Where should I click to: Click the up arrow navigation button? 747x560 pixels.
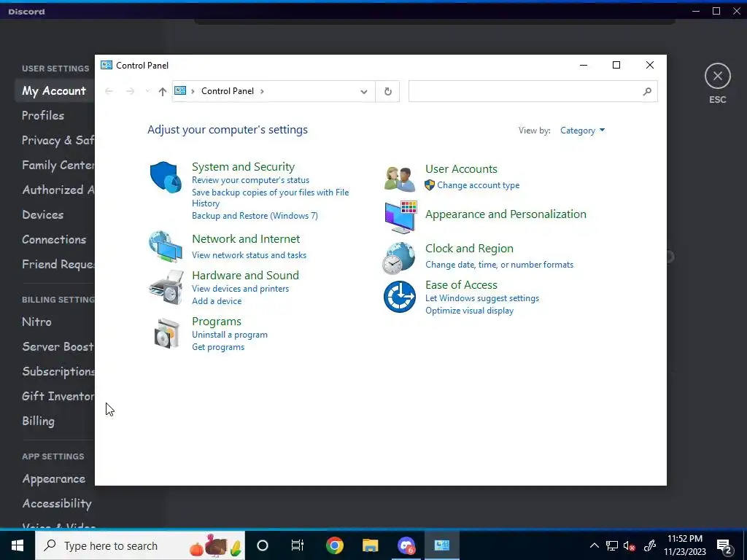(x=163, y=91)
